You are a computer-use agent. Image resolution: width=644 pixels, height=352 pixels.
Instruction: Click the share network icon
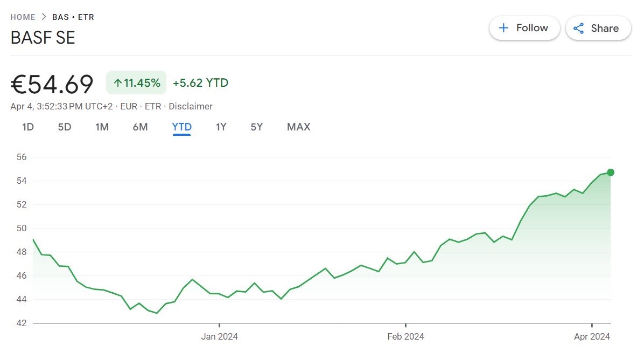click(579, 29)
